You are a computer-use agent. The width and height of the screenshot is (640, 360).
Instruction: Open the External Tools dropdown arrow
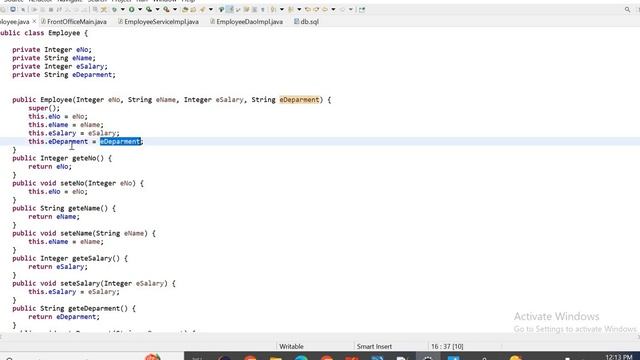(x=175, y=9)
